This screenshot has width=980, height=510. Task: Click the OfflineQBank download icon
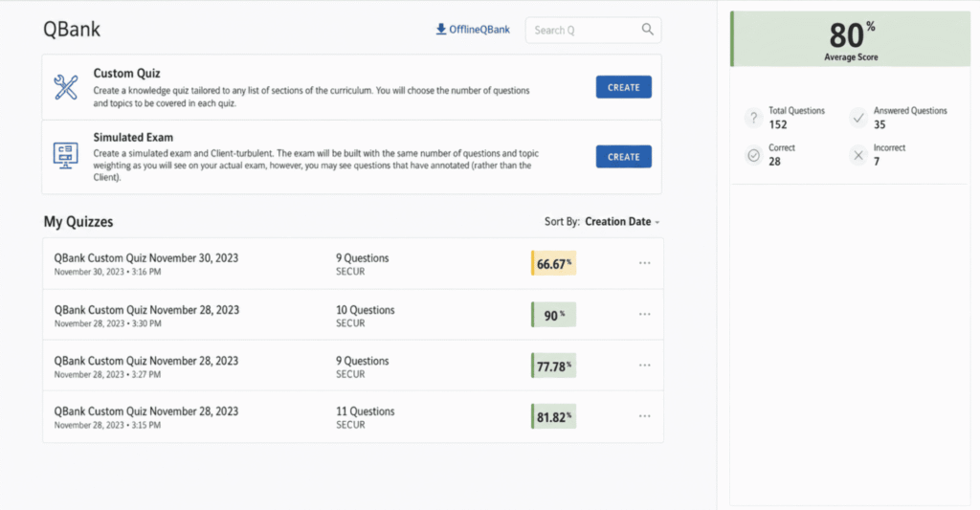click(440, 30)
